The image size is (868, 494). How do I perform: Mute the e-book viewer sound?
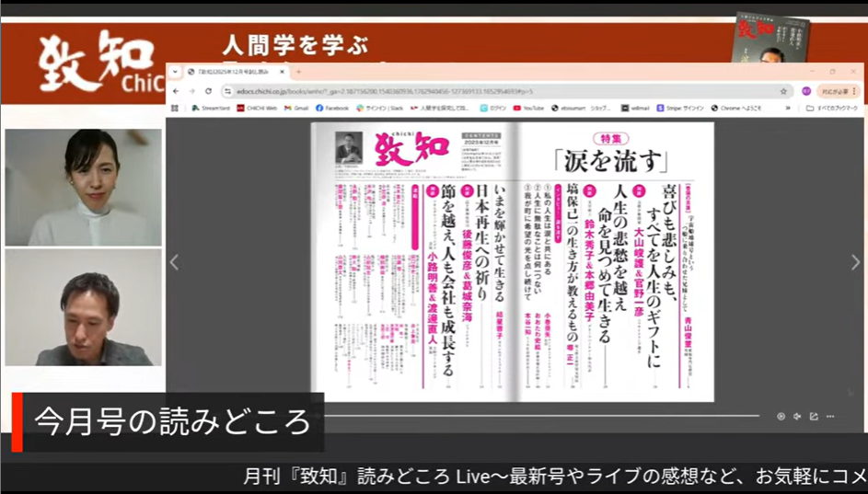point(797,416)
